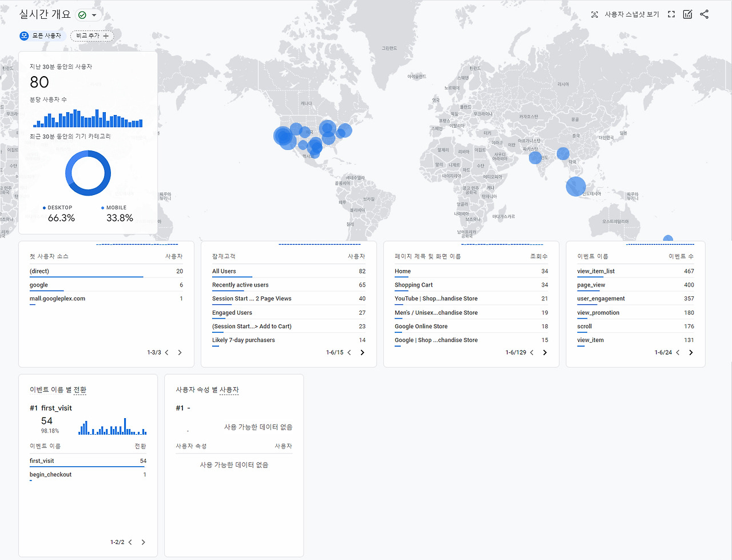Viewport: 732px width, 560px height.
Task: Select the scroll event row
Action: click(635, 327)
